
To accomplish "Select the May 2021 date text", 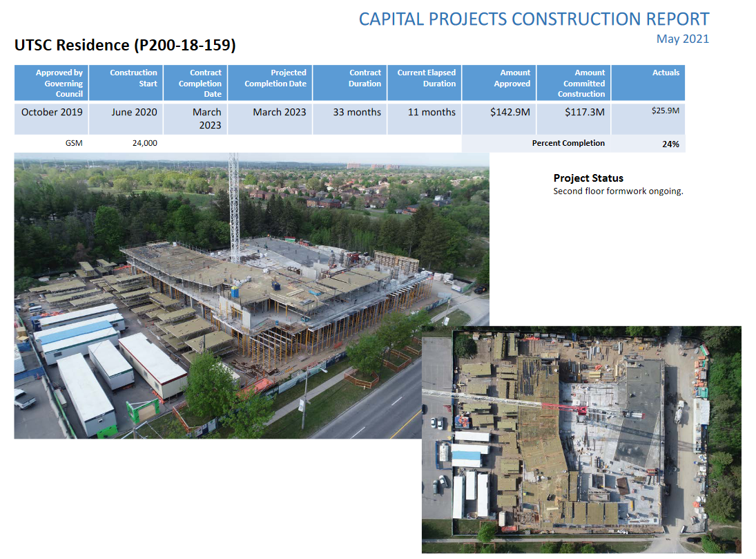I will click(682, 39).
